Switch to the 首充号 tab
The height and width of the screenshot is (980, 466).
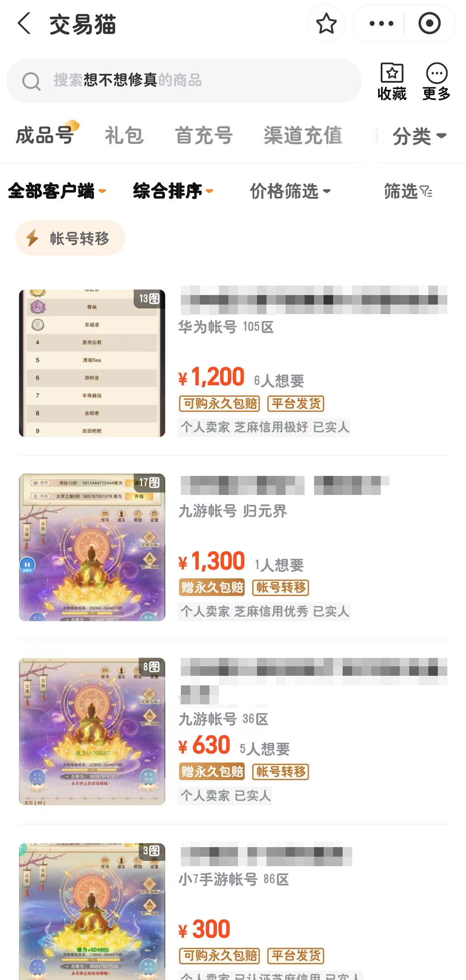pos(204,136)
